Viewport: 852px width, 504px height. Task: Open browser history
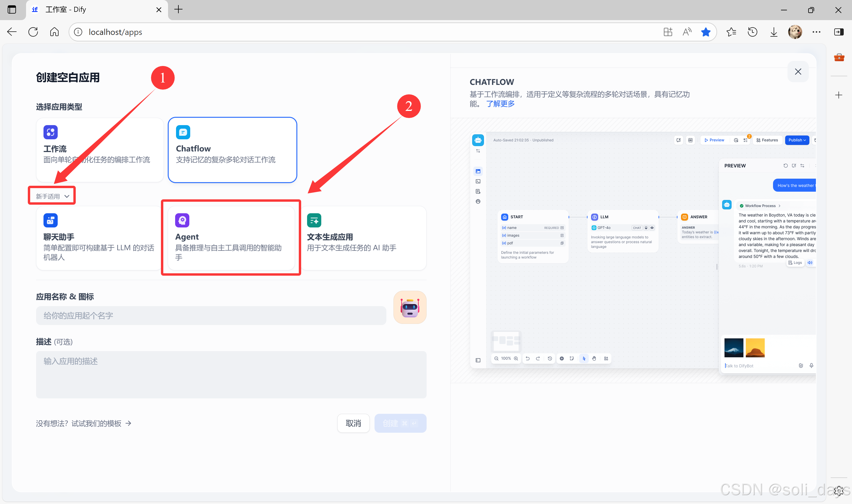pyautogui.click(x=753, y=32)
